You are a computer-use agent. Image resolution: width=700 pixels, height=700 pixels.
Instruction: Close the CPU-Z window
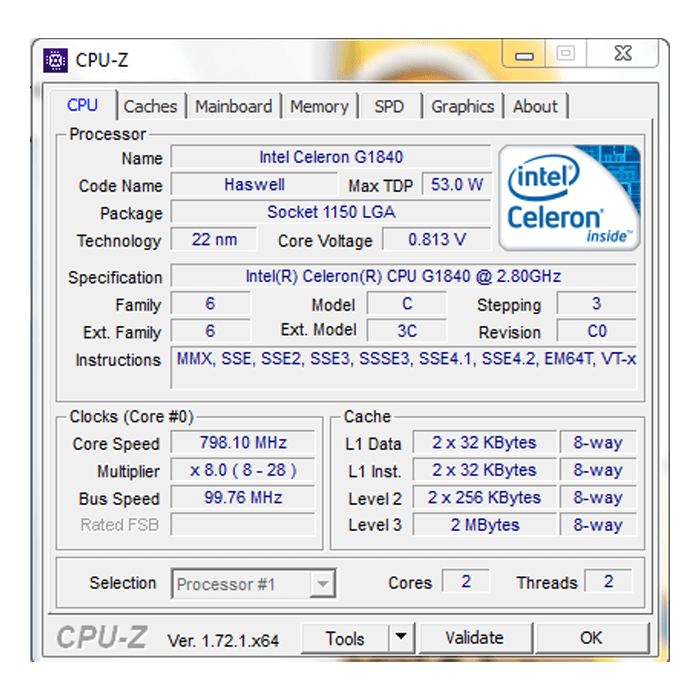pos(622,54)
